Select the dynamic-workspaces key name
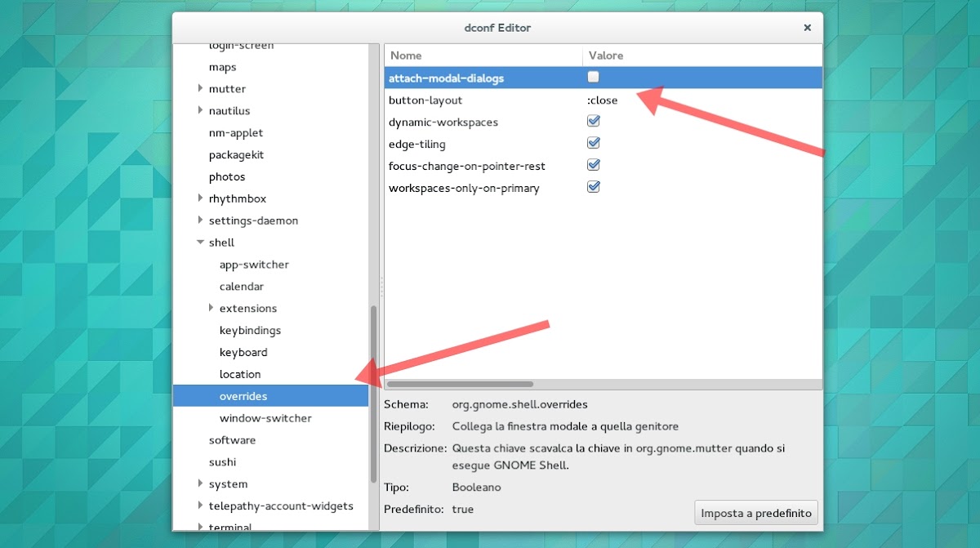Screen dimensions: 980x548 443,122
